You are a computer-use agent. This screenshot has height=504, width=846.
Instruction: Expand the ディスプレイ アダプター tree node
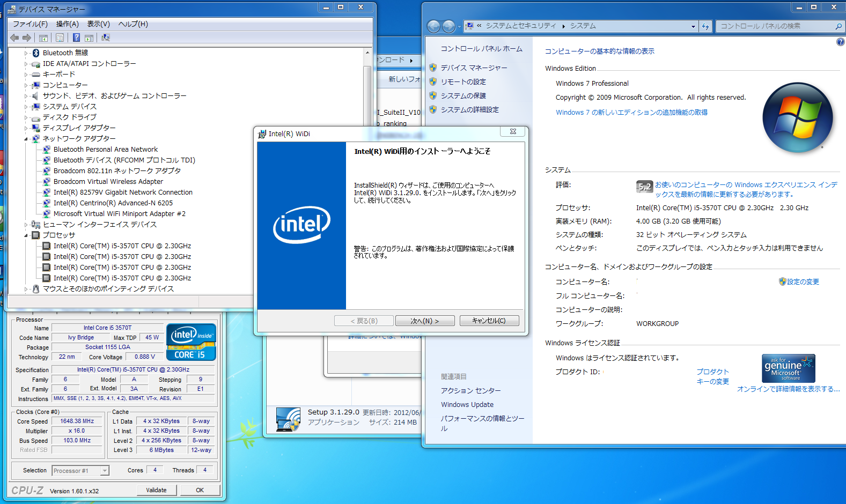(26, 128)
